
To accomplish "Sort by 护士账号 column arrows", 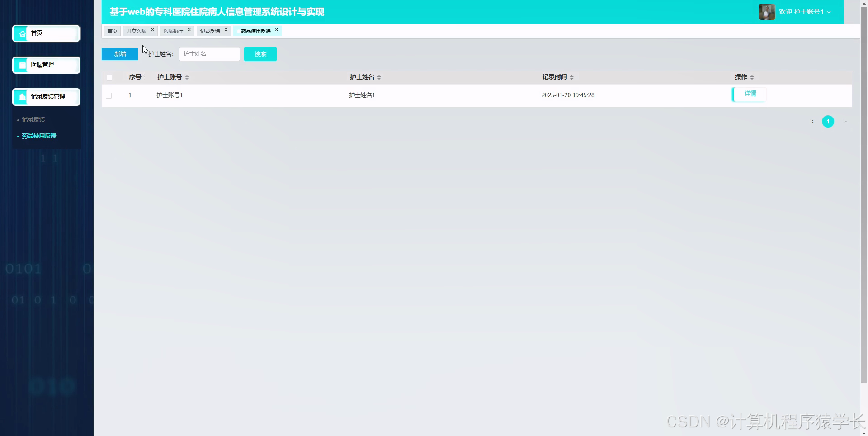I will pos(187,77).
